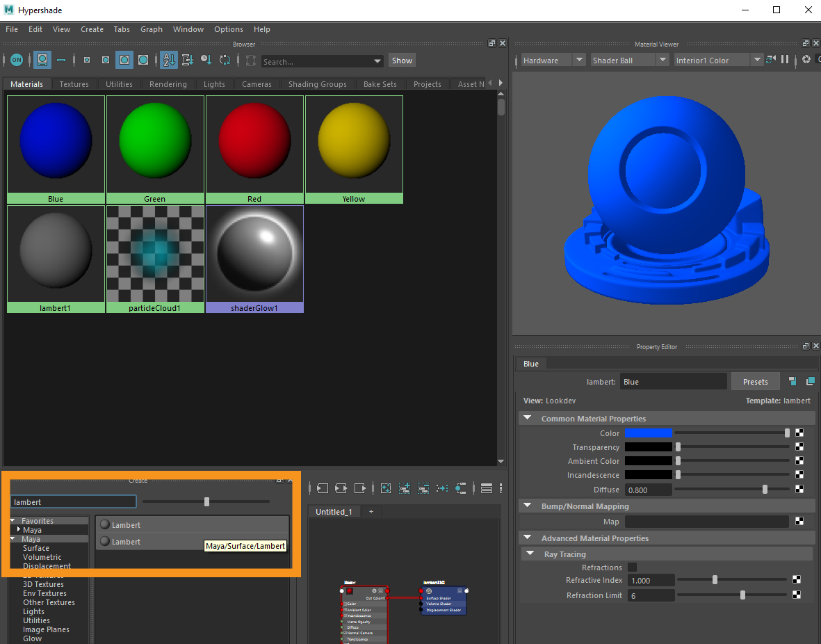Collapse Common Material Properties section
The width and height of the screenshot is (821, 644).
tap(528, 418)
